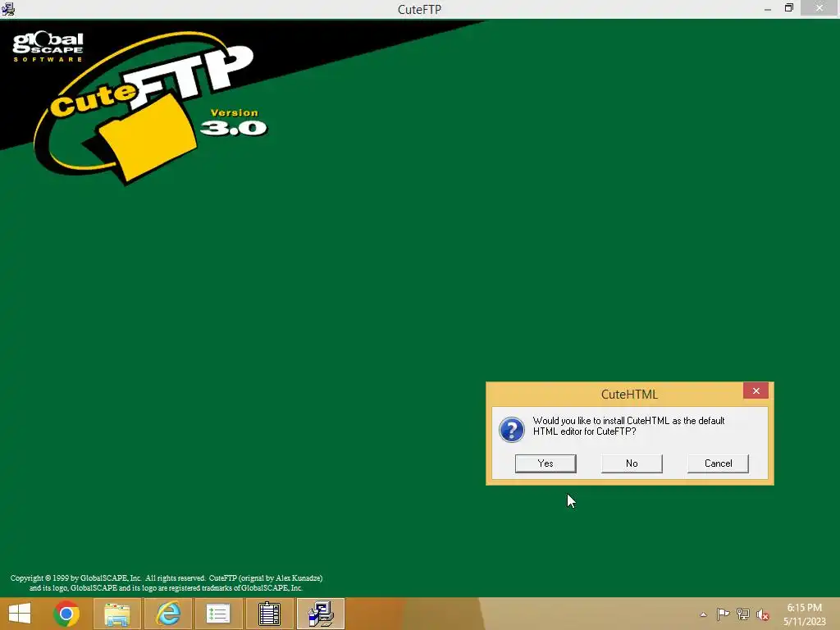Launch Google Chrome from taskbar
Viewport: 840px width, 630px height.
point(66,614)
